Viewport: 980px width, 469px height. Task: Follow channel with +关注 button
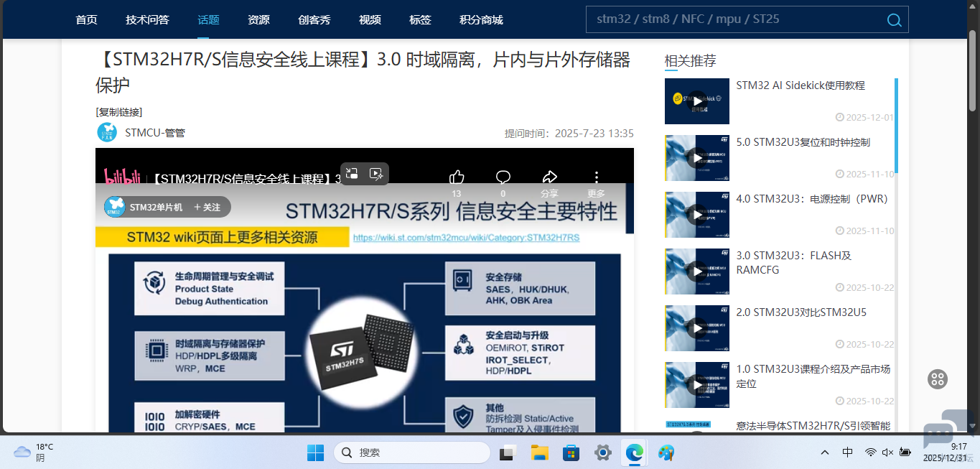click(x=207, y=207)
